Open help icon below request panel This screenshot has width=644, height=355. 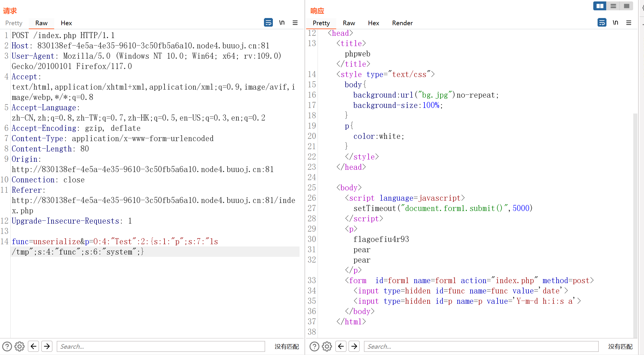7,346
